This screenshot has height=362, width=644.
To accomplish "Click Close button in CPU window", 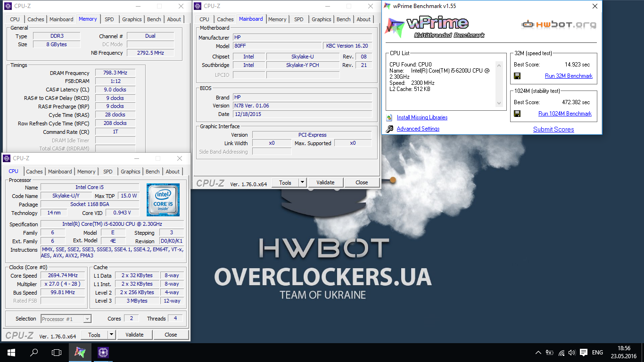I will click(x=171, y=335).
